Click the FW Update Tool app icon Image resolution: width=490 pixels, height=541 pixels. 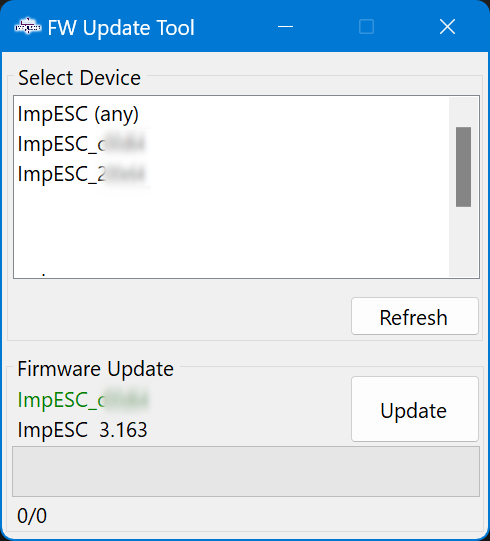click(28, 27)
